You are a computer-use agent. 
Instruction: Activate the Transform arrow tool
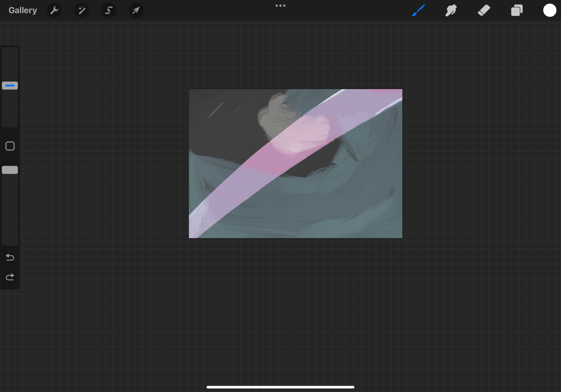[136, 10]
